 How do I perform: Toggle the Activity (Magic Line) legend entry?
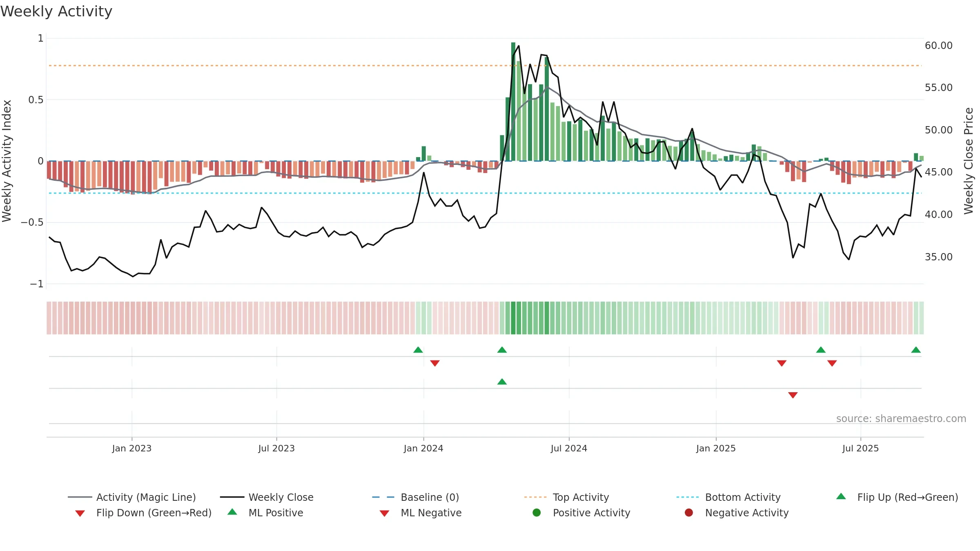[132, 497]
